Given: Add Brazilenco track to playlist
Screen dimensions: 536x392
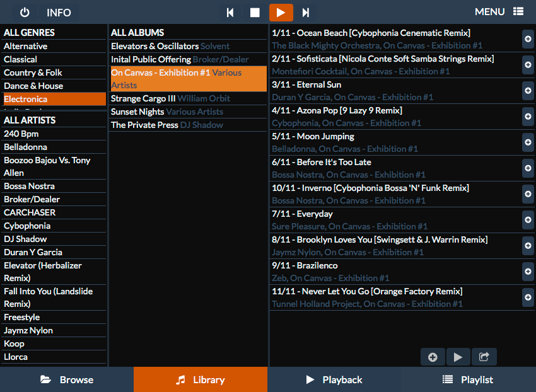Looking at the screenshot, I should click(528, 272).
